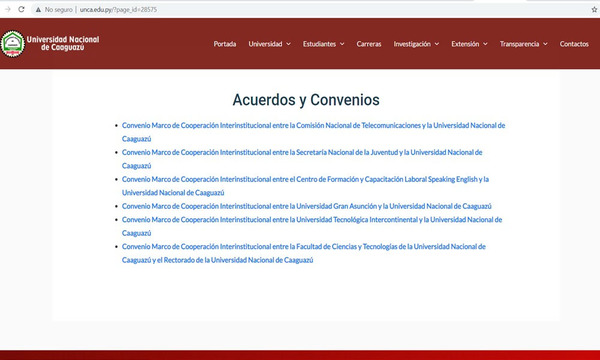Open the Universidad Tecnológica Intercontinental convenio link
Viewport: 600px width, 360px height.
pyautogui.click(x=312, y=226)
